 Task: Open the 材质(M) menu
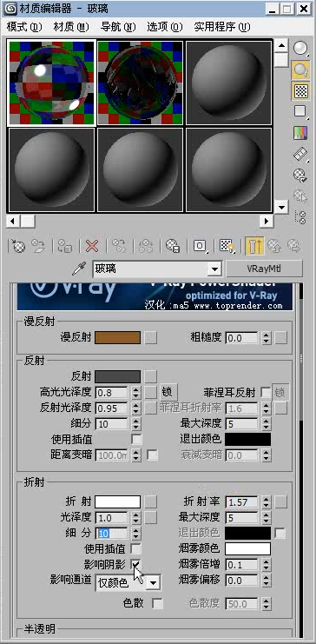tap(71, 27)
